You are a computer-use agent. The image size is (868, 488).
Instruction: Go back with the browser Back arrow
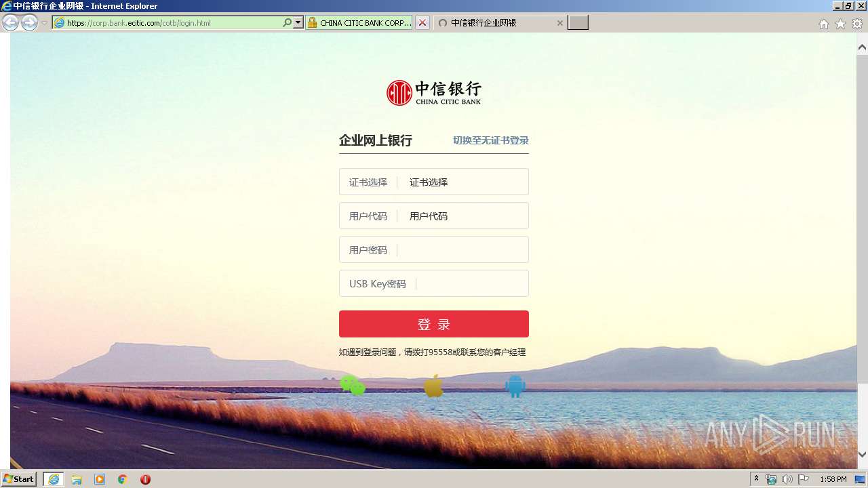(11, 22)
